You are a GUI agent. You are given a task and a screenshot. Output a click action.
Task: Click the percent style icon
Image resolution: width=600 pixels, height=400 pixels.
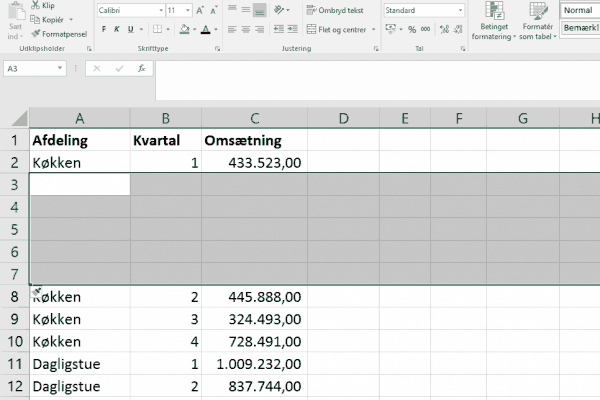click(411, 30)
